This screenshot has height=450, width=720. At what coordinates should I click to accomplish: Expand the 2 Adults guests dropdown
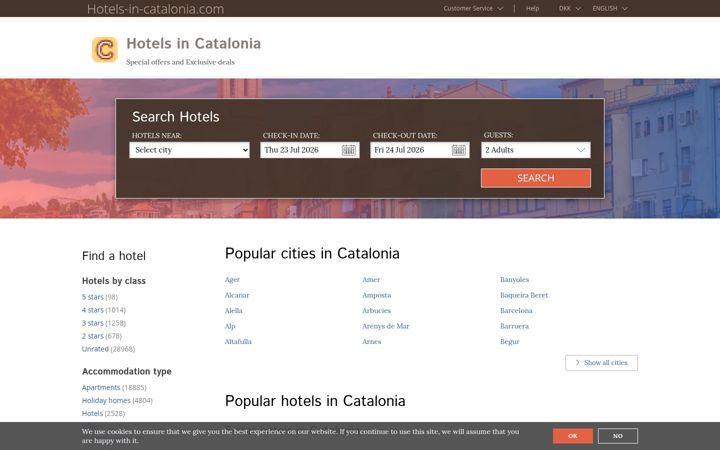pos(536,150)
